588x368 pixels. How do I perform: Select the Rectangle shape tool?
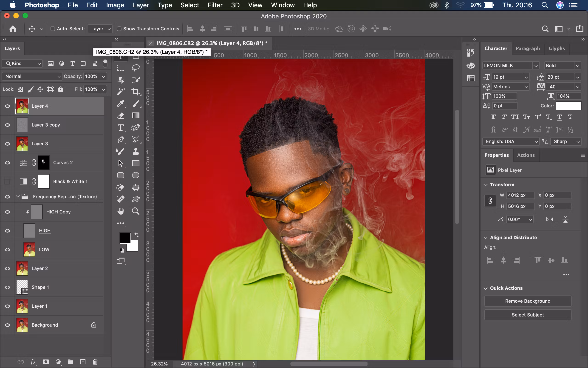pyautogui.click(x=136, y=163)
